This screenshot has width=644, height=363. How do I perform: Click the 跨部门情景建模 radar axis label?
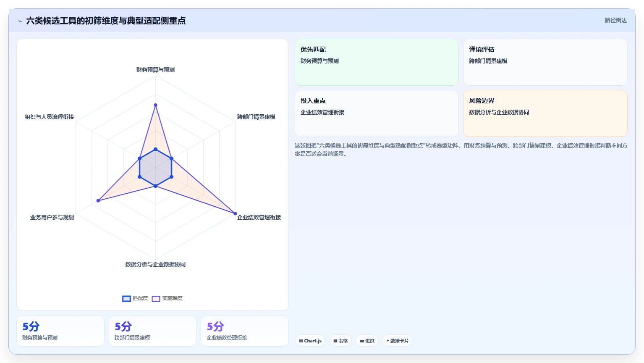click(256, 117)
